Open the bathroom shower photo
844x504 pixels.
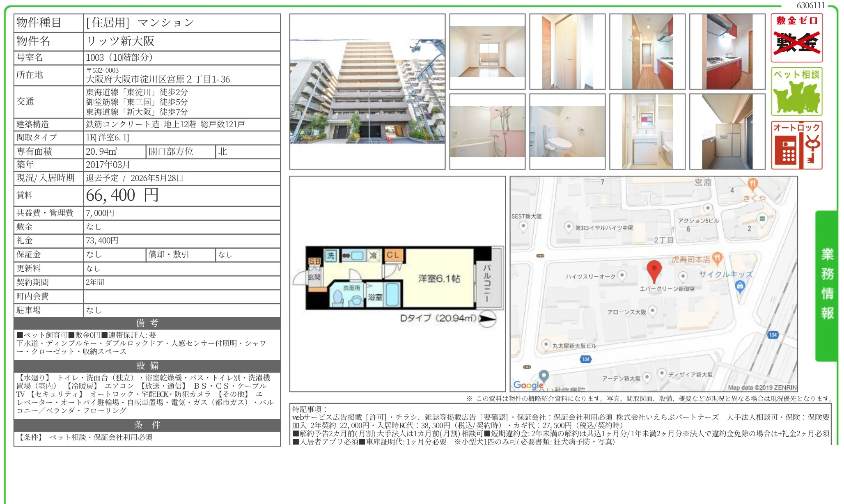[487, 131]
